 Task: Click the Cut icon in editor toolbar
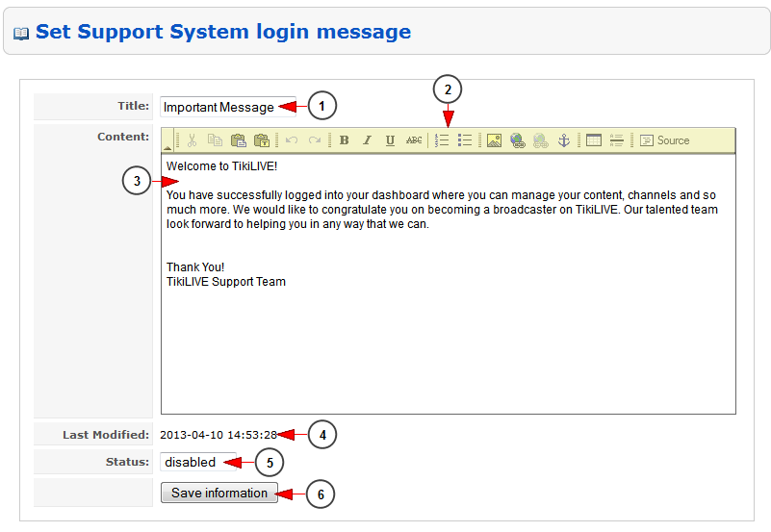tap(192, 140)
